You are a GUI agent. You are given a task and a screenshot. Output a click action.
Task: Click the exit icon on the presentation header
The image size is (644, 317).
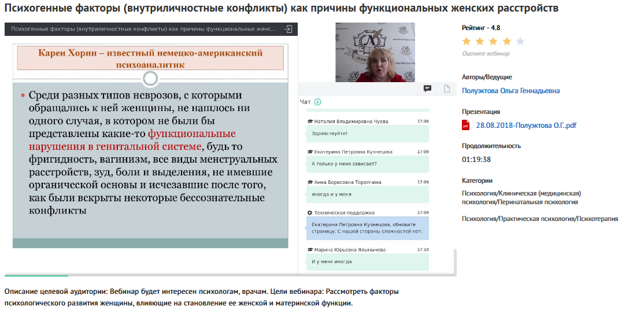[x=288, y=29]
